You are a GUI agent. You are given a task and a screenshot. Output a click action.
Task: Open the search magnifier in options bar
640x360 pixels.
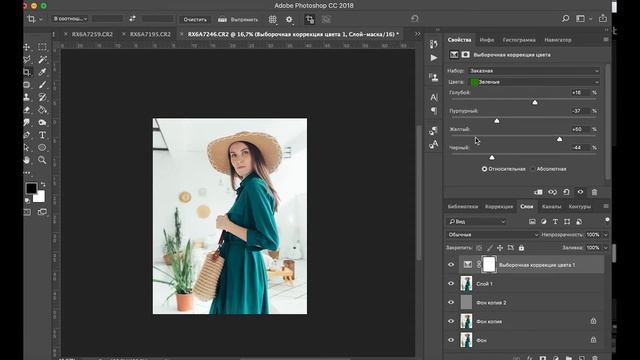[565, 19]
